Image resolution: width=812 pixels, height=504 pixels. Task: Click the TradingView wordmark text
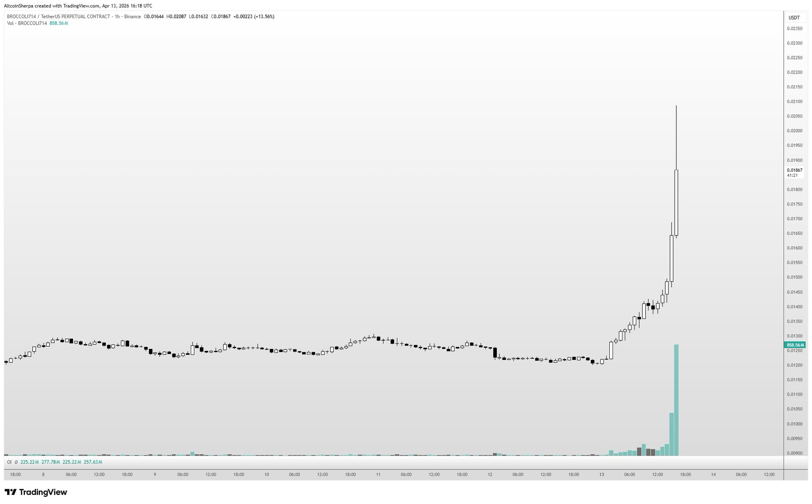43,492
